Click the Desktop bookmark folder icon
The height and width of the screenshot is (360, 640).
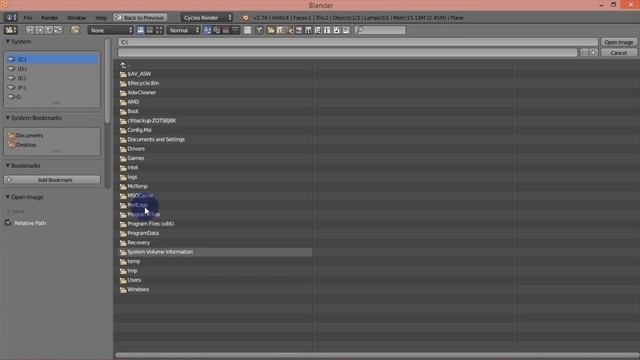(11, 145)
